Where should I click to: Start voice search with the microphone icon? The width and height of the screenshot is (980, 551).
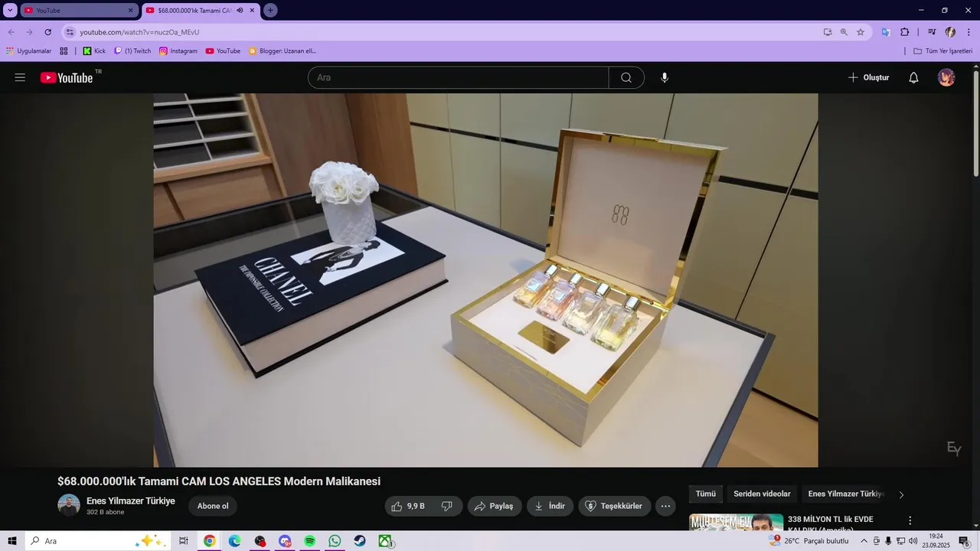pos(665,77)
